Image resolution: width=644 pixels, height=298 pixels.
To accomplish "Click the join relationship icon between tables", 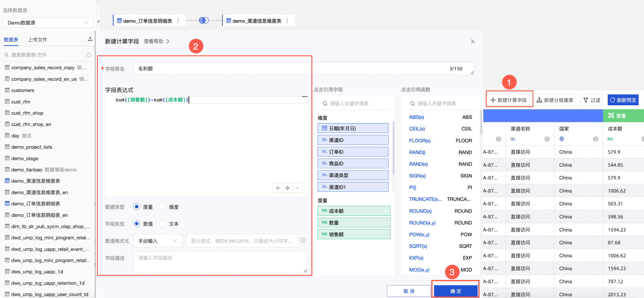I will [x=204, y=20].
